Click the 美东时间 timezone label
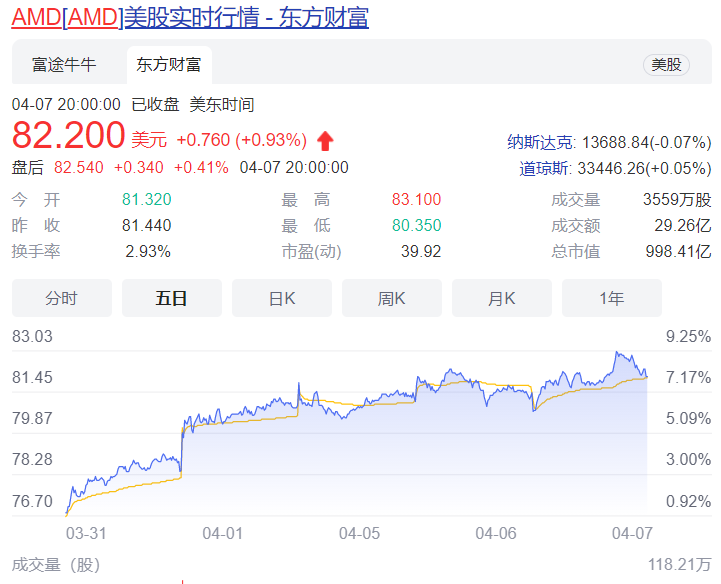 pyautogui.click(x=222, y=104)
